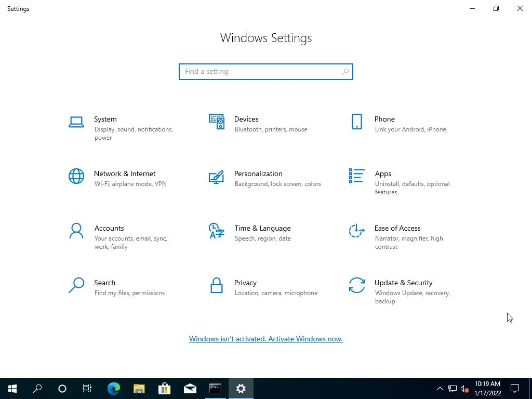Open taskbar search magnifier
The image size is (532, 399).
(x=37, y=389)
